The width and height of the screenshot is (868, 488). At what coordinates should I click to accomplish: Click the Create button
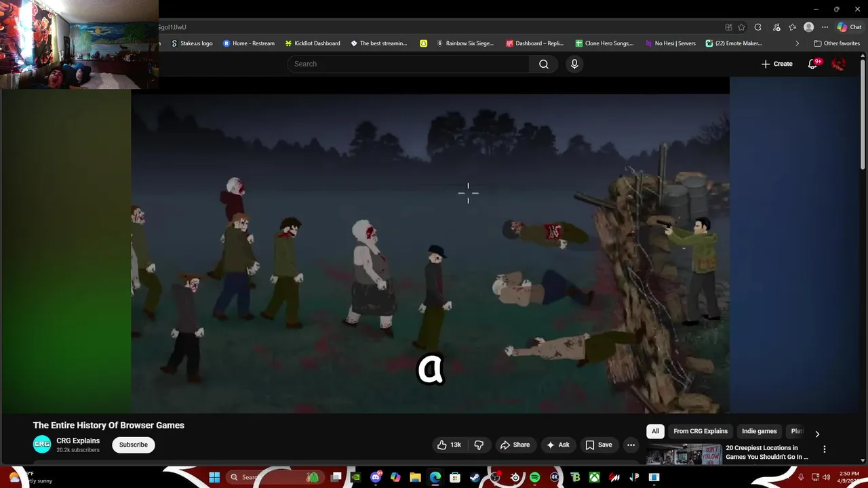[777, 64]
